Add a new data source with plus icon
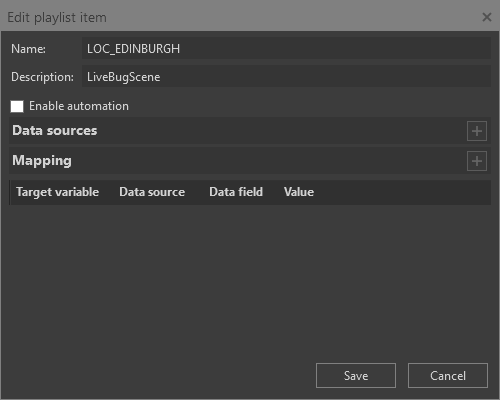 coord(477,131)
